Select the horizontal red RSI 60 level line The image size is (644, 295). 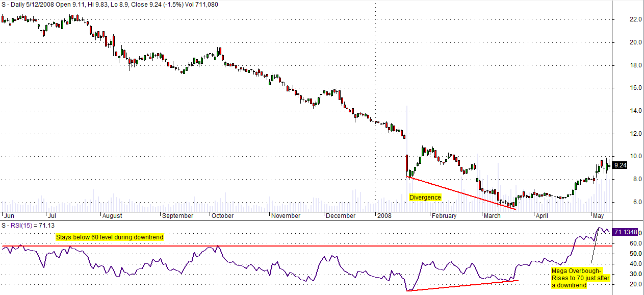click(306, 245)
